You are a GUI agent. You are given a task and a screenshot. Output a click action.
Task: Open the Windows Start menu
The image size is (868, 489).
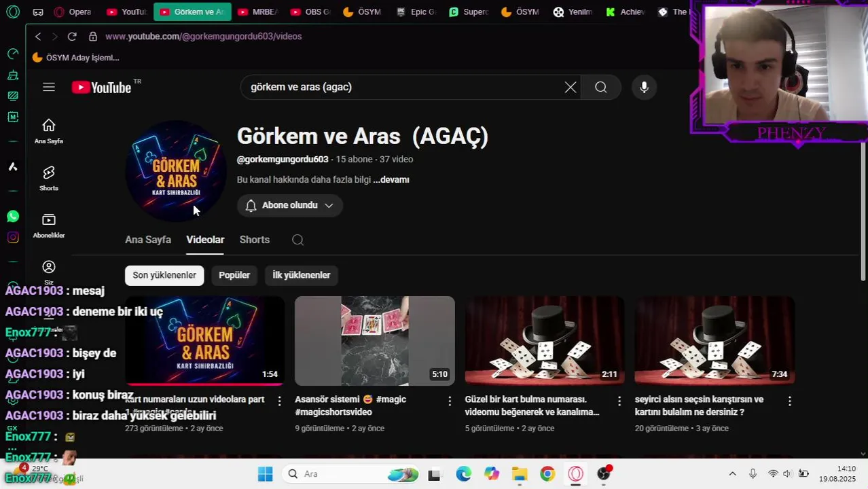[x=265, y=473]
